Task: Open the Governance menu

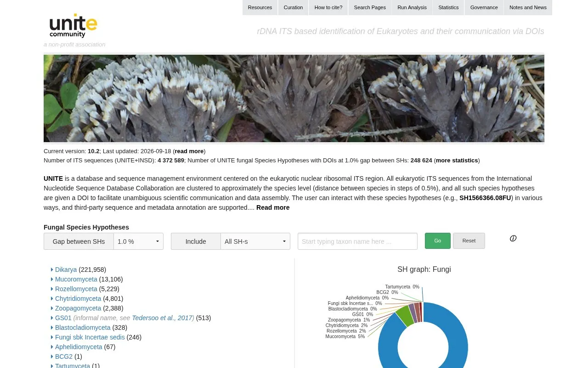Action: (x=484, y=7)
